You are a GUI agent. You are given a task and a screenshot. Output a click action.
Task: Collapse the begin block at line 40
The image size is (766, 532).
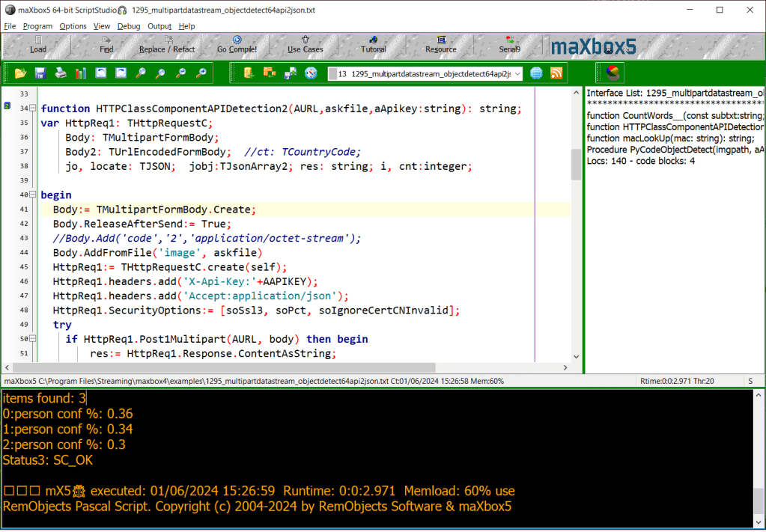34,195
